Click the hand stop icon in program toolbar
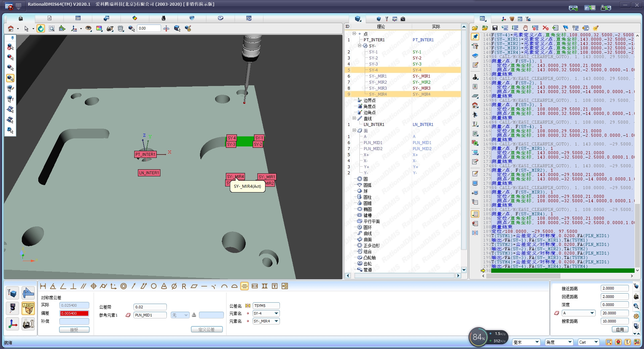This screenshot has width=644, height=349. tap(525, 28)
